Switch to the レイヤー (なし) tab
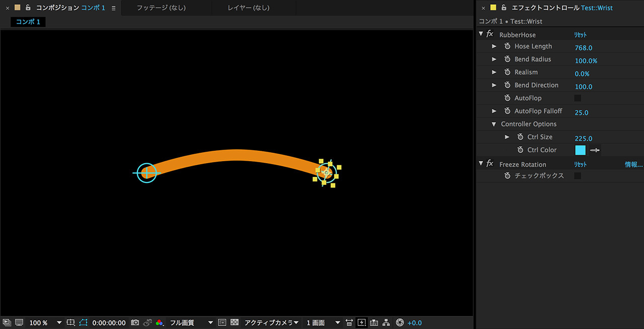 (x=249, y=8)
